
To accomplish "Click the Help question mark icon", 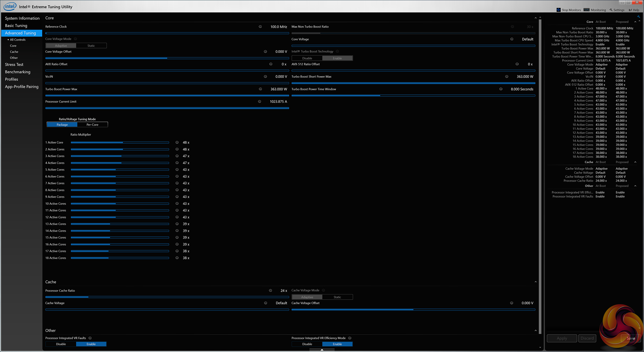I will pyautogui.click(x=630, y=10).
